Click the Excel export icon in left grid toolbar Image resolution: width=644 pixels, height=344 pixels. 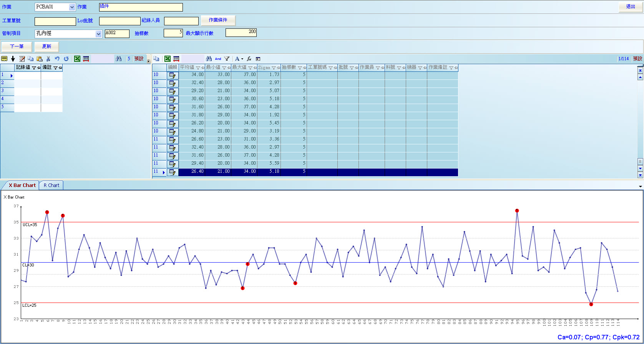[77, 59]
